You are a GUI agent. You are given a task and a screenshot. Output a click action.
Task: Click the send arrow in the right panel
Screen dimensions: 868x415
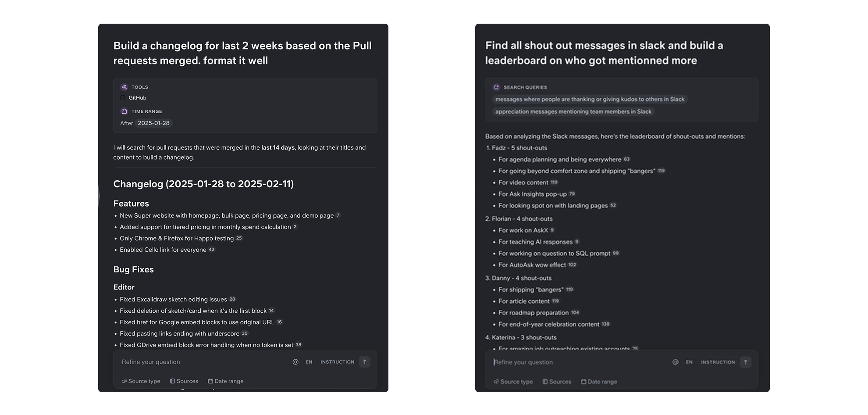[x=745, y=362]
